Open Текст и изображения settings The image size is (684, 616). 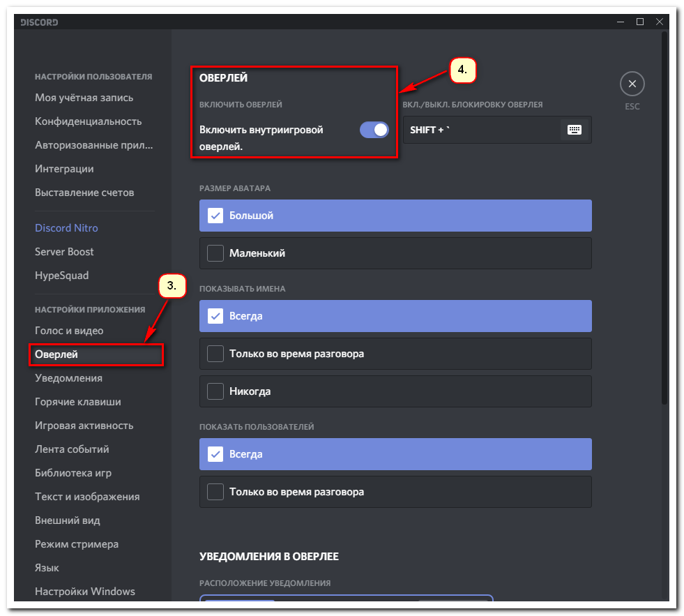click(87, 497)
